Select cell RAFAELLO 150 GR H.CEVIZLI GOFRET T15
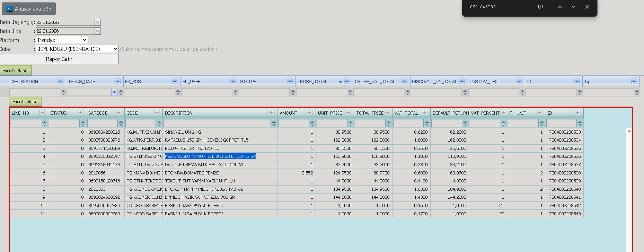The image size is (644, 252). [220, 140]
